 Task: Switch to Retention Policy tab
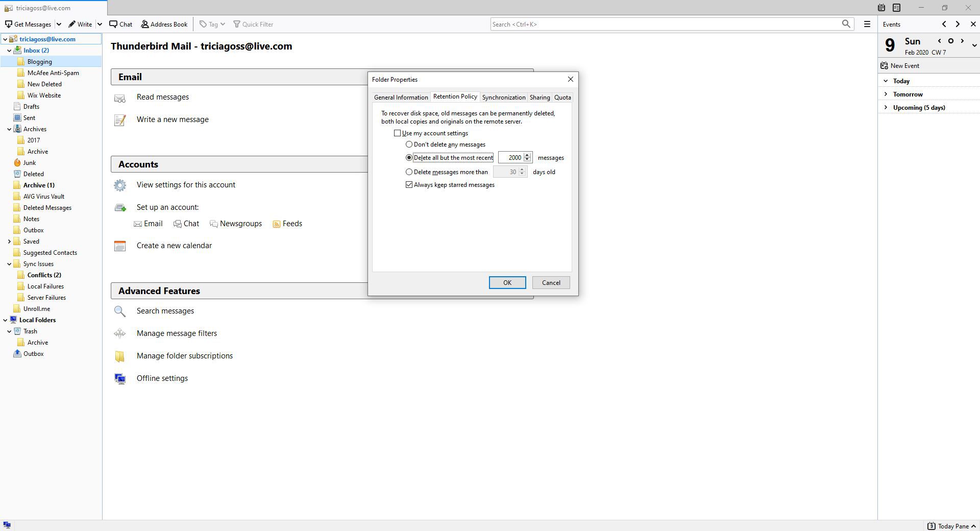click(x=455, y=96)
